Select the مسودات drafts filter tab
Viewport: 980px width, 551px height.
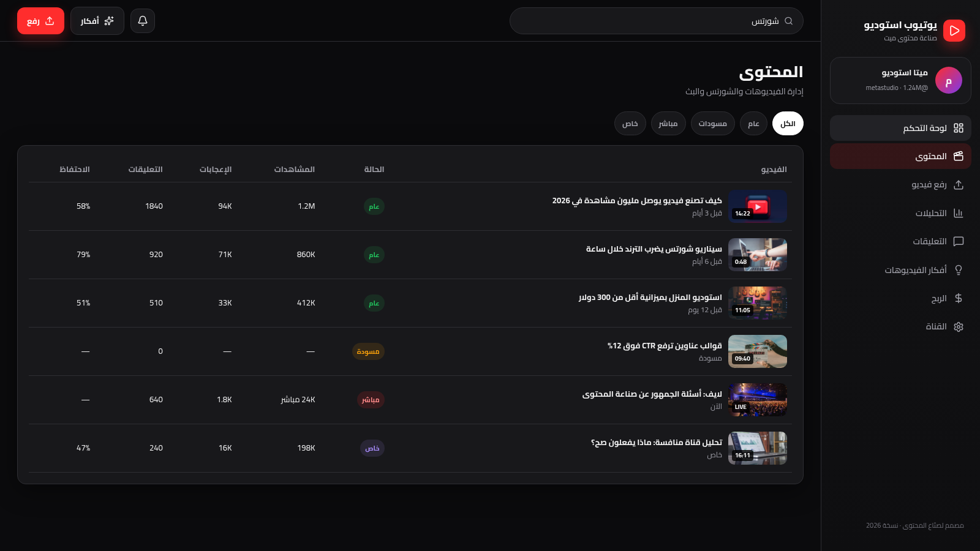(x=713, y=124)
